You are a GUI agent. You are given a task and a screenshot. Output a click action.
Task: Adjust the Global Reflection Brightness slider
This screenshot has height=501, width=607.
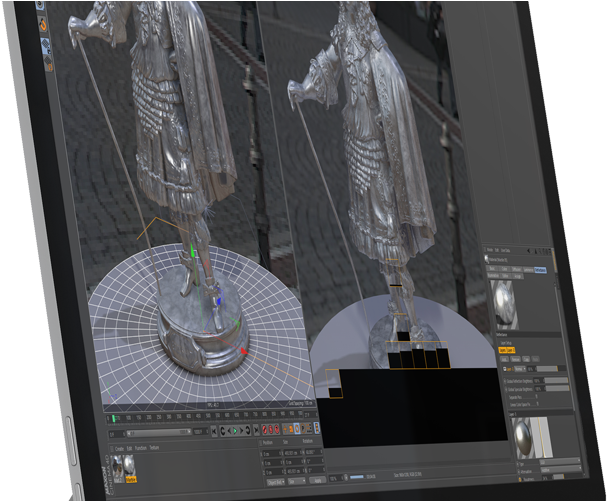556,381
